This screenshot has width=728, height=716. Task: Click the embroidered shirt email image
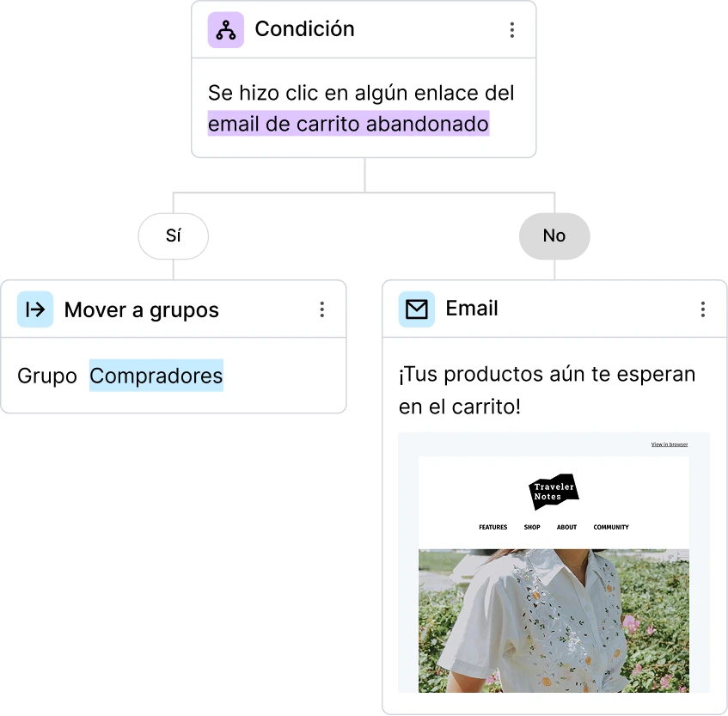coord(554,621)
